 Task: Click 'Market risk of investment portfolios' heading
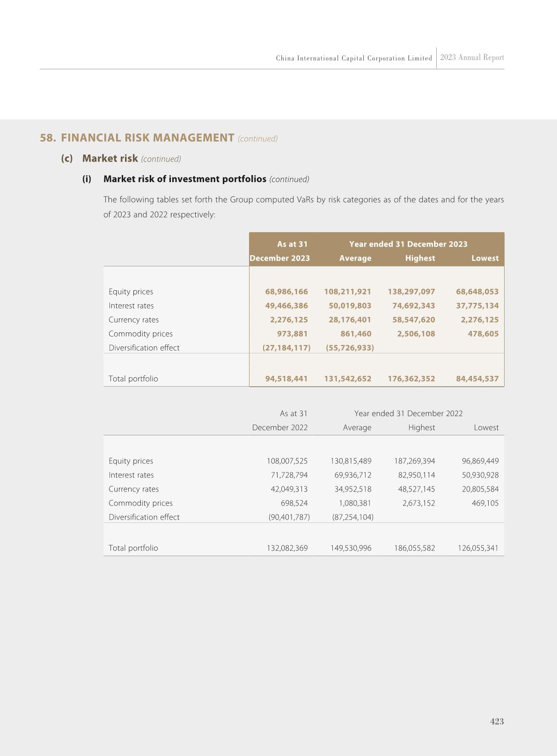pos(184,179)
